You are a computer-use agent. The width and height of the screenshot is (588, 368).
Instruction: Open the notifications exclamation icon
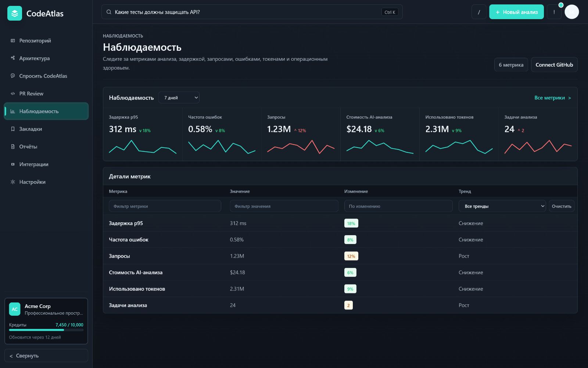point(554,12)
